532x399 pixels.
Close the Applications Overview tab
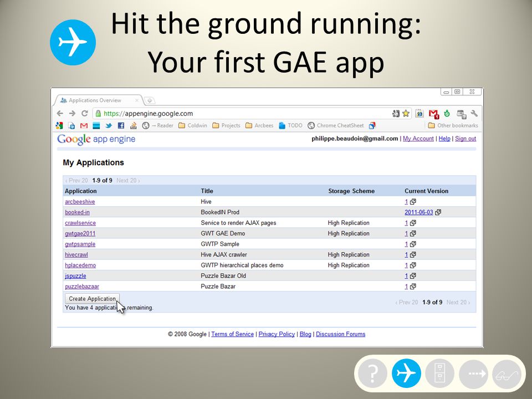[137, 100]
